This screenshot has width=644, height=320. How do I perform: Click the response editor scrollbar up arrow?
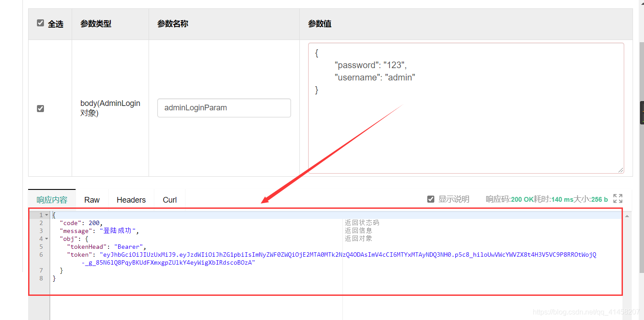[626, 215]
